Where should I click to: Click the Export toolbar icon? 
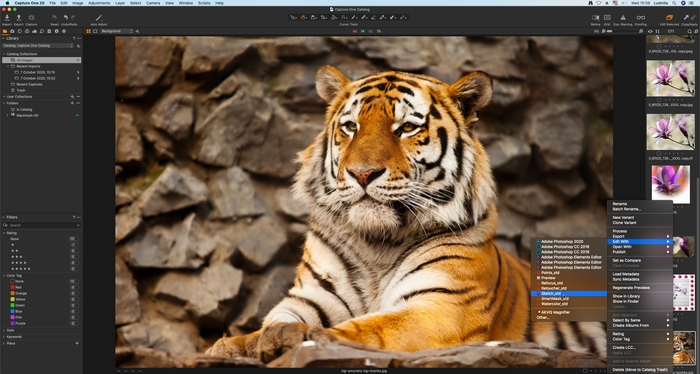19,17
